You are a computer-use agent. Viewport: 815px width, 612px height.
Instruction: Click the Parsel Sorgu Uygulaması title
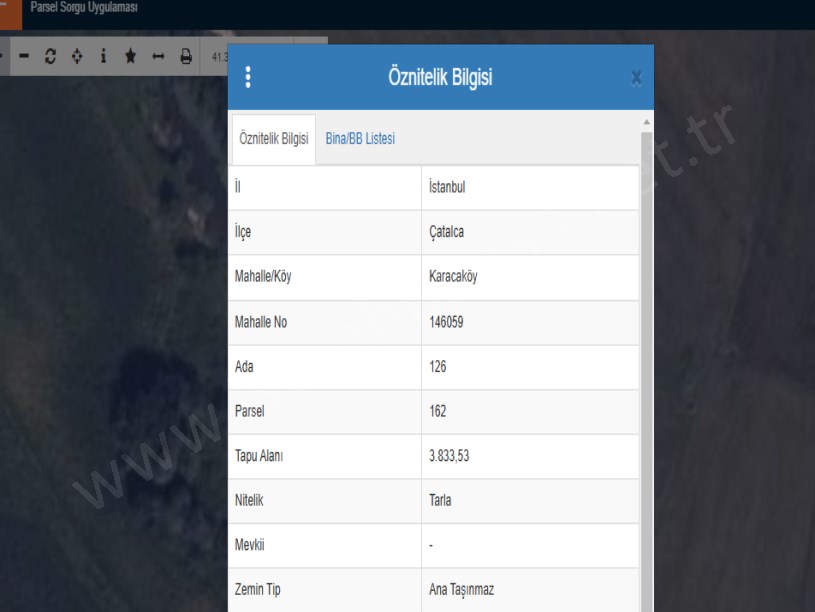(84, 8)
